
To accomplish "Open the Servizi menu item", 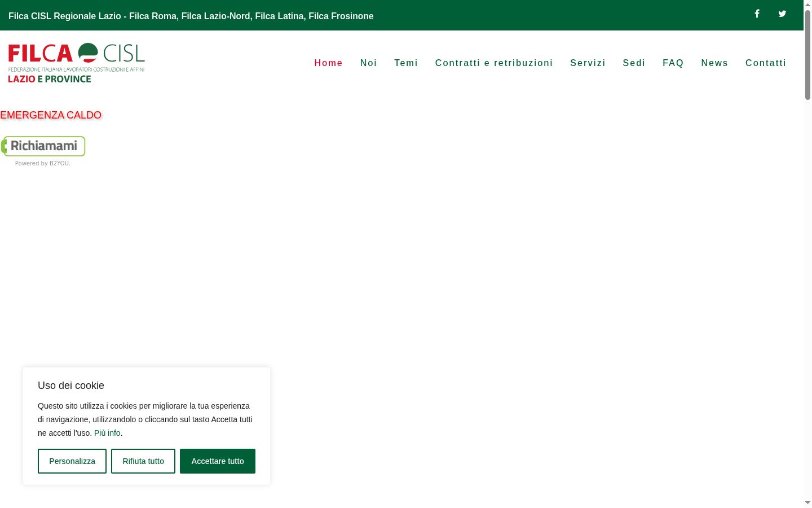I will pos(588,63).
